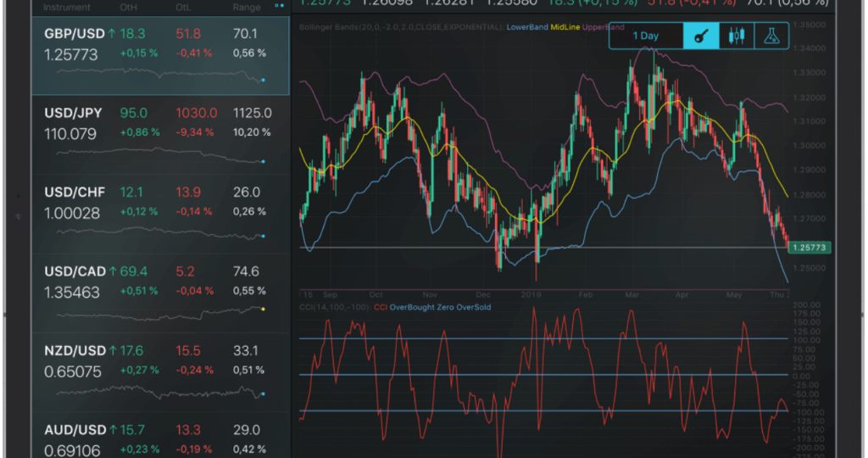The width and height of the screenshot is (868, 458).
Task: Select the USD/JPY instrument
Action: [160, 136]
